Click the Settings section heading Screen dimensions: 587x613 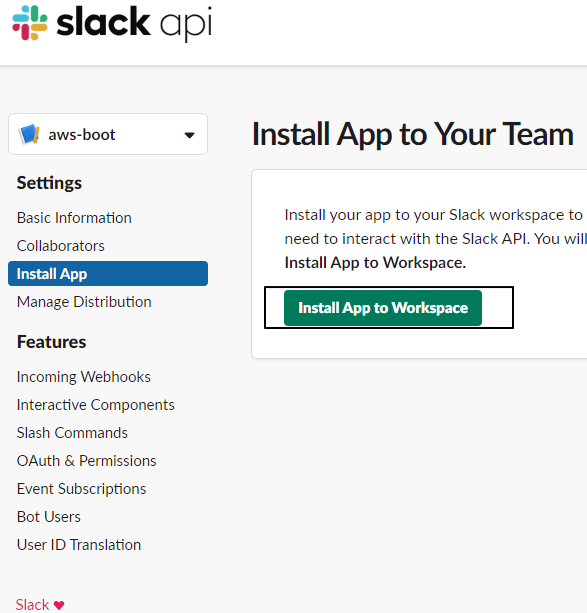tap(49, 183)
